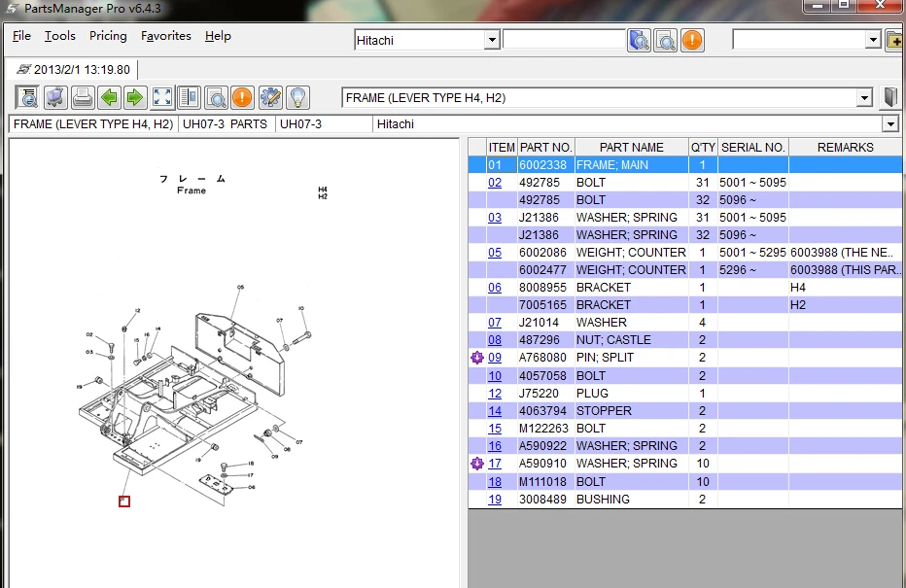Click item link 15
906x588 pixels.
(495, 429)
